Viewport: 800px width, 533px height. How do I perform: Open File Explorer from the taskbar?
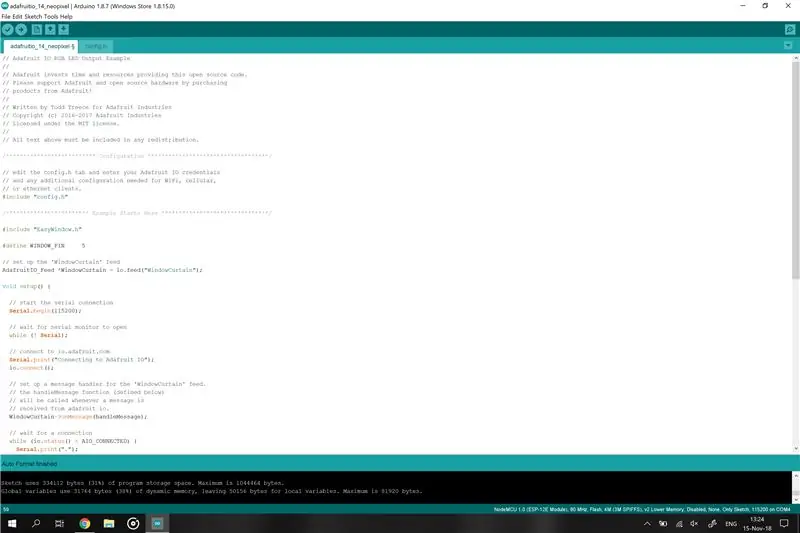click(x=109, y=523)
